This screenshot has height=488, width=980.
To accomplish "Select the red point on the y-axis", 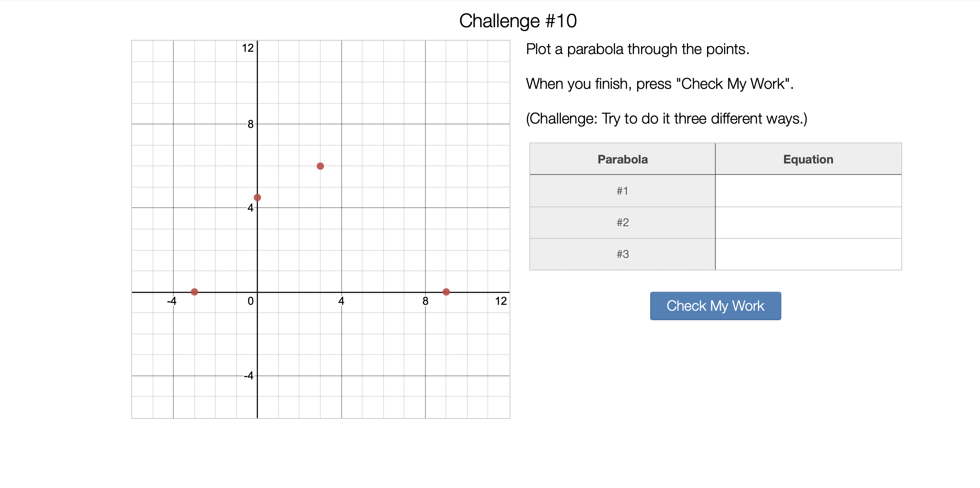I will tap(257, 197).
